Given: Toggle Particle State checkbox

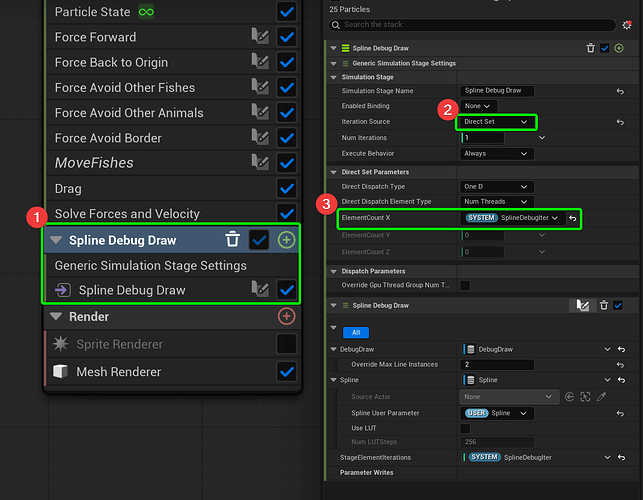Looking at the screenshot, I should point(286,12).
